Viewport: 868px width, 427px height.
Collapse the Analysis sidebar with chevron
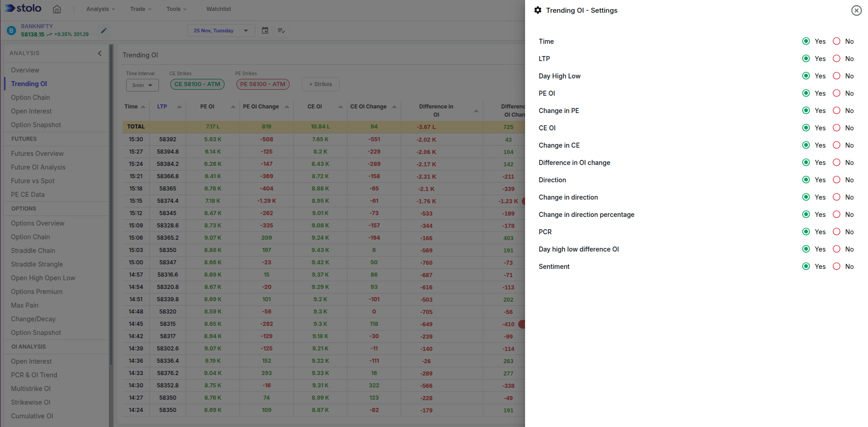[100, 53]
